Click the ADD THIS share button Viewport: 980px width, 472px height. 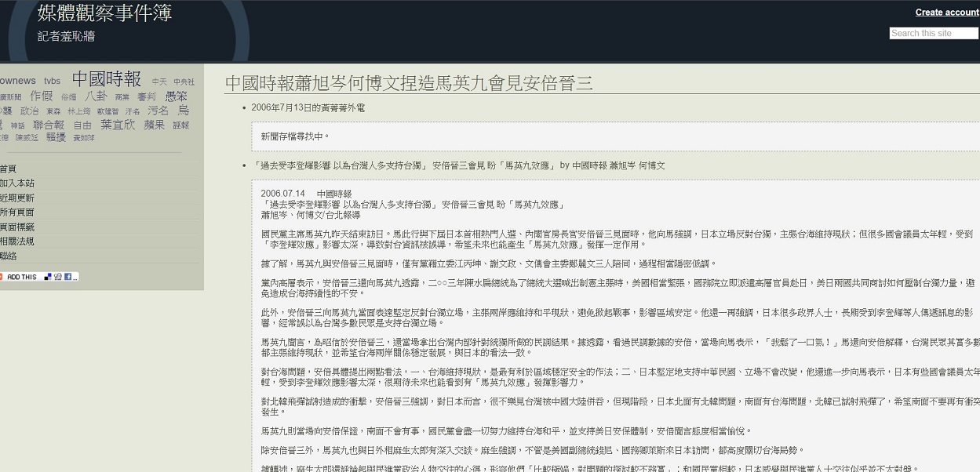click(x=20, y=277)
